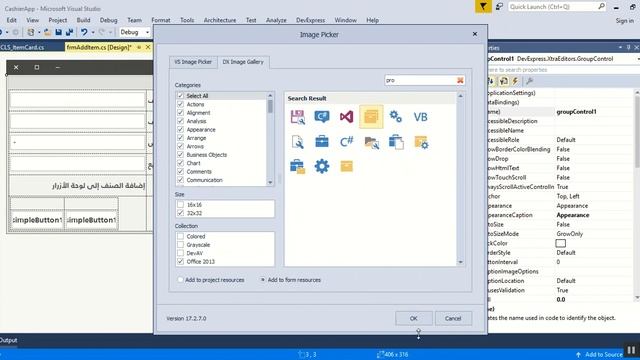Enable the Colored collection checkbox
Screen dimensions: 640x360
180,236
